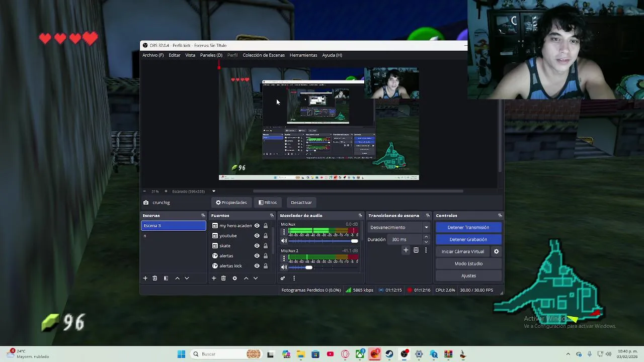This screenshot has height=362, width=644.
Task: Open the Editar menu
Action: point(175,55)
